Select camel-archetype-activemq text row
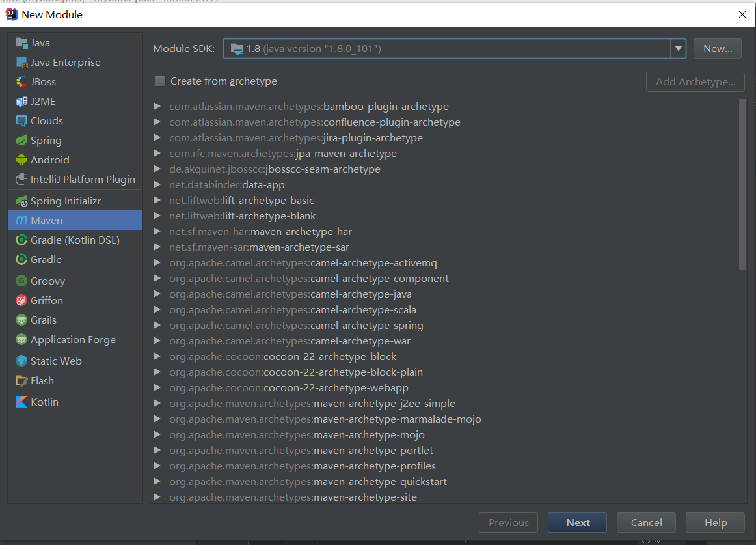 tap(303, 262)
